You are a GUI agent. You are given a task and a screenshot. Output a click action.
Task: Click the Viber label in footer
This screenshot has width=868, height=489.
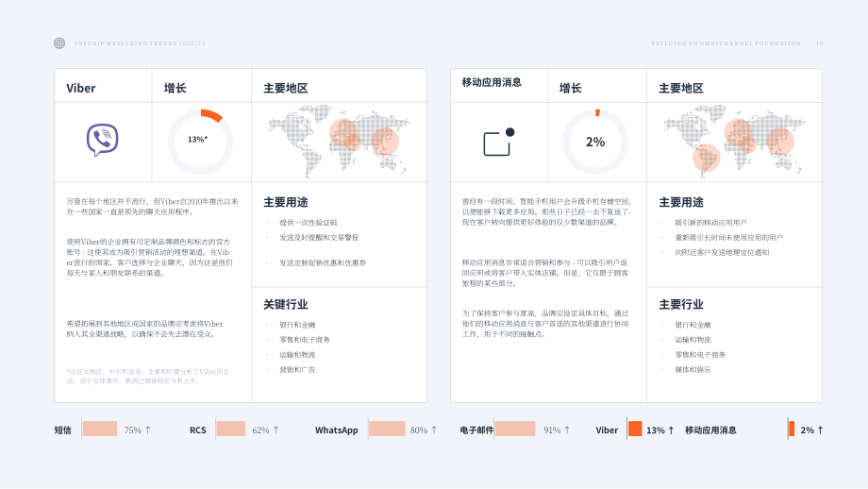[607, 430]
